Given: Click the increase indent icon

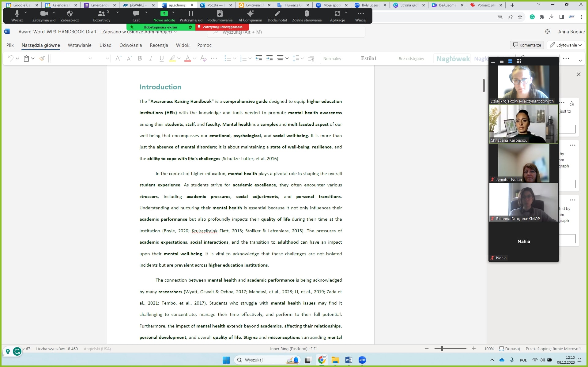Looking at the screenshot, I should coord(269,58).
